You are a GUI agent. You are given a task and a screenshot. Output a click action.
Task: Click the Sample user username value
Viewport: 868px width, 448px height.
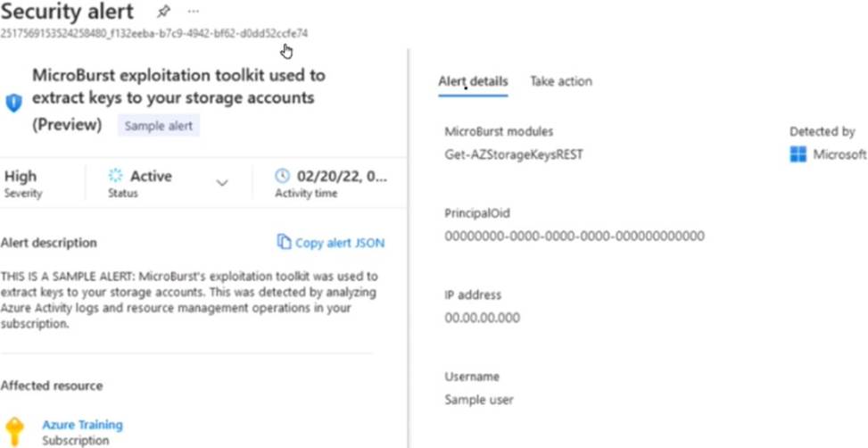(x=479, y=400)
